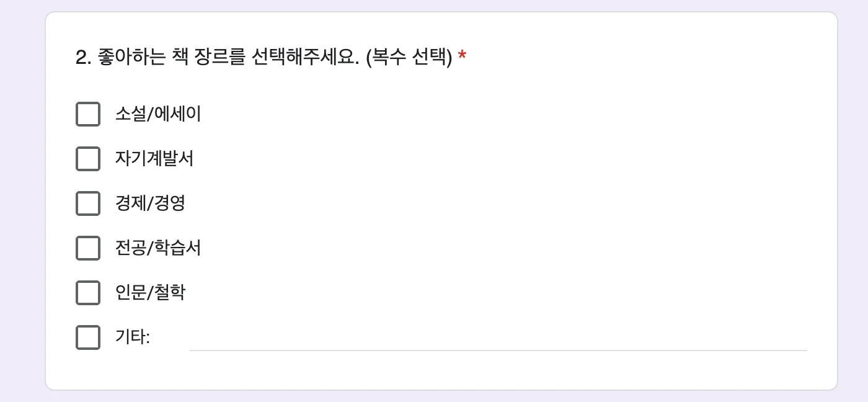Select the 인문/철학 checkbox

[88, 293]
